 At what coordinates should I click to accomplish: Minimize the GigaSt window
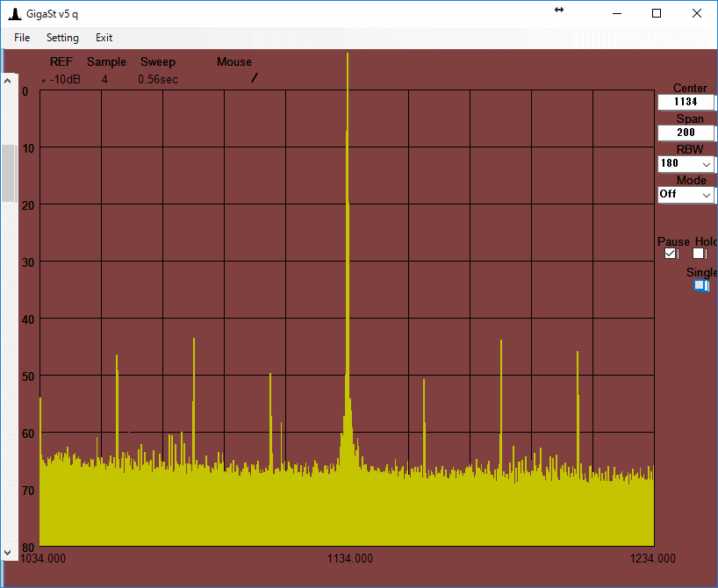click(x=617, y=13)
